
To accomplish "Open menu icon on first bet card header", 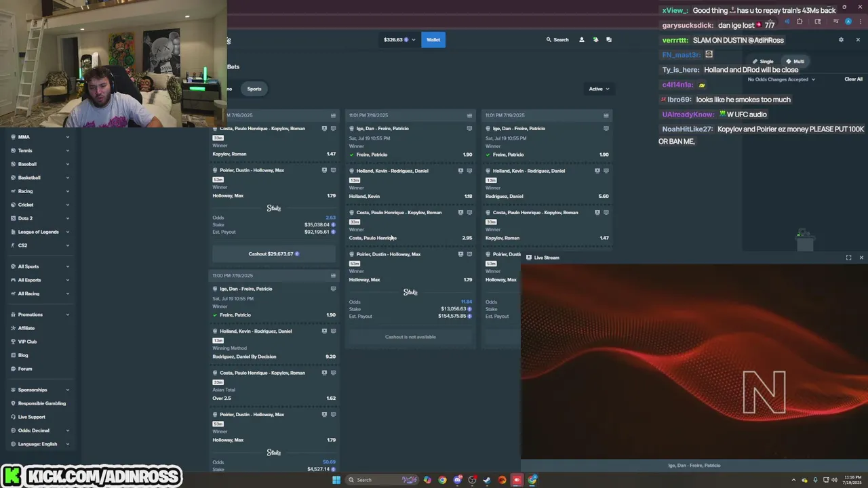I will coord(333,115).
